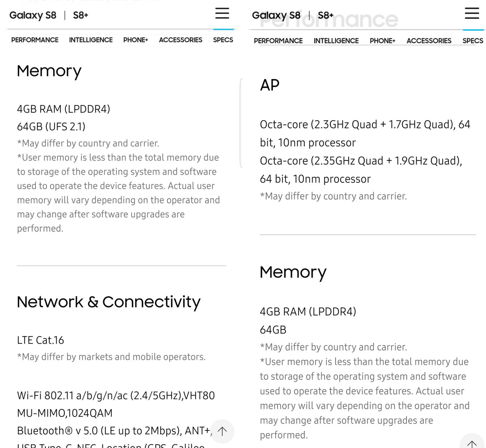Image resolution: width=486 pixels, height=448 pixels.
Task: Select the Phone+ tab in the right screenshot
Action: tap(382, 41)
